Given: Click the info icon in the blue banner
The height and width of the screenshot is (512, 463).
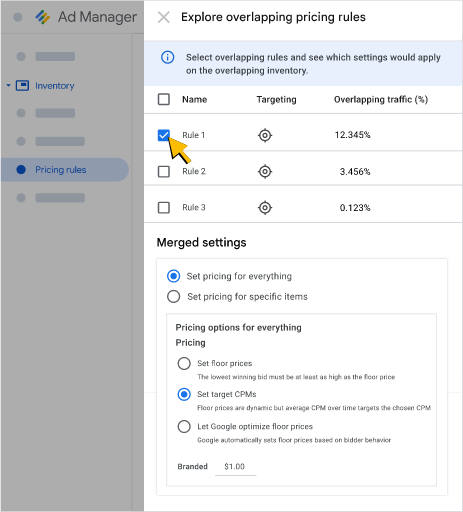Looking at the screenshot, I should [167, 57].
